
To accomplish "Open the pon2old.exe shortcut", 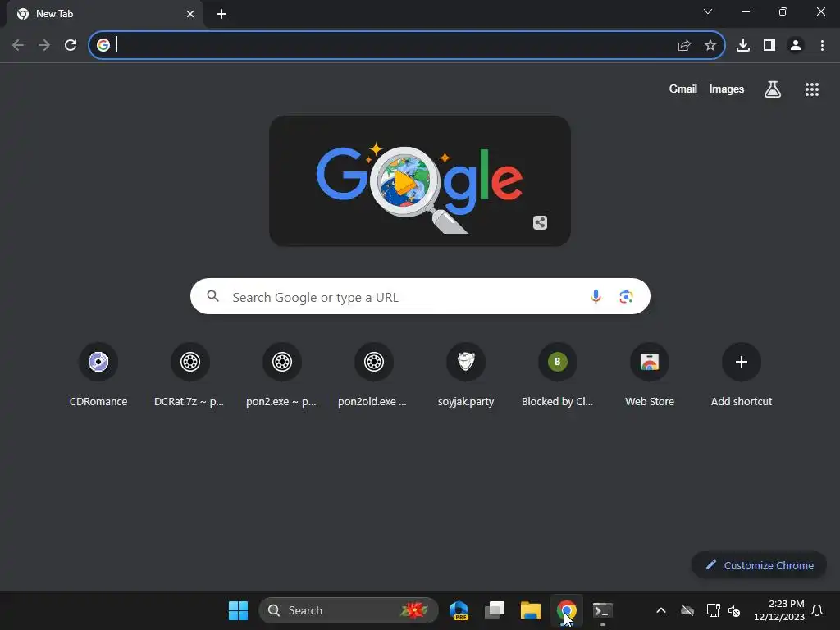I will click(x=373, y=374).
